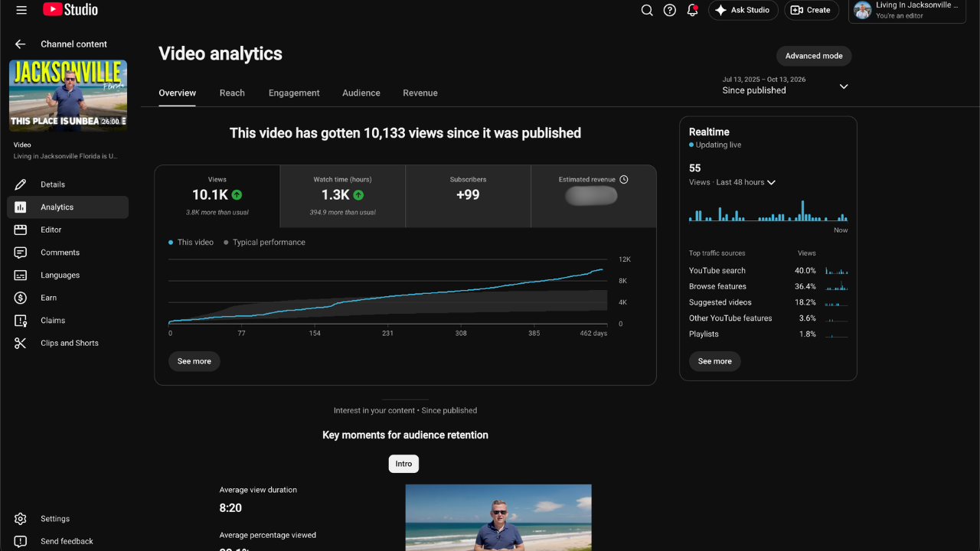Click the Claims icon in sidebar
This screenshot has height=551, width=980.
(x=21, y=321)
